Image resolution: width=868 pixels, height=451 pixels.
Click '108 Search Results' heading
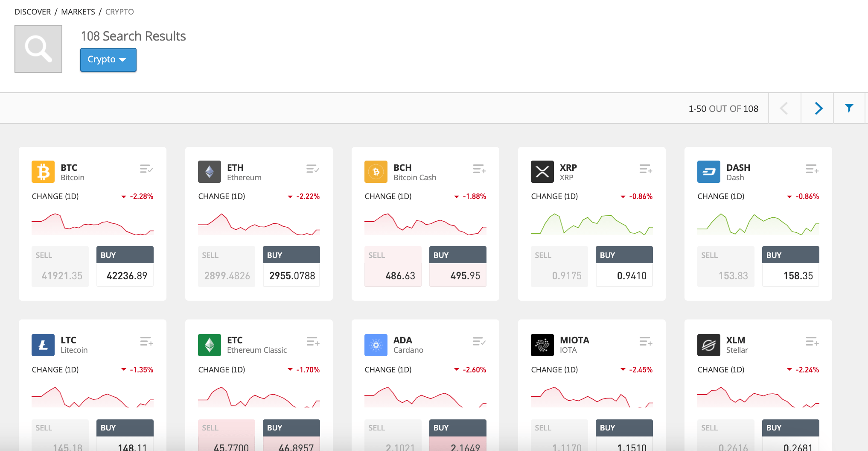pyautogui.click(x=133, y=36)
